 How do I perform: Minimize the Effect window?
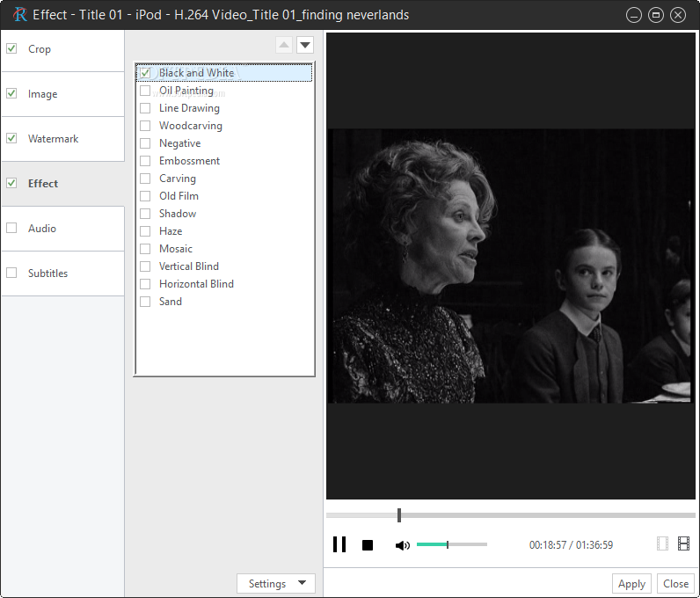[633, 15]
